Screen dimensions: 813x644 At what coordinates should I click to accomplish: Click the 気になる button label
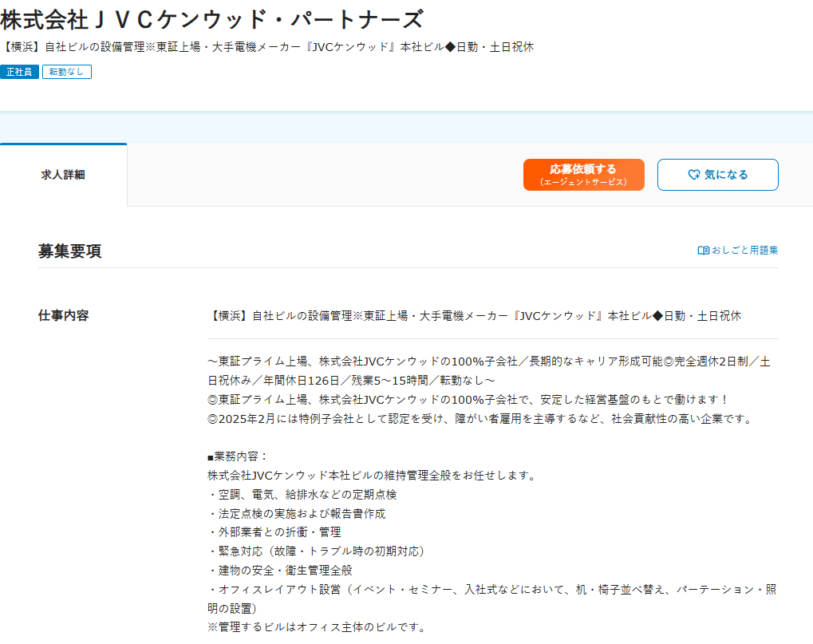pos(726,175)
